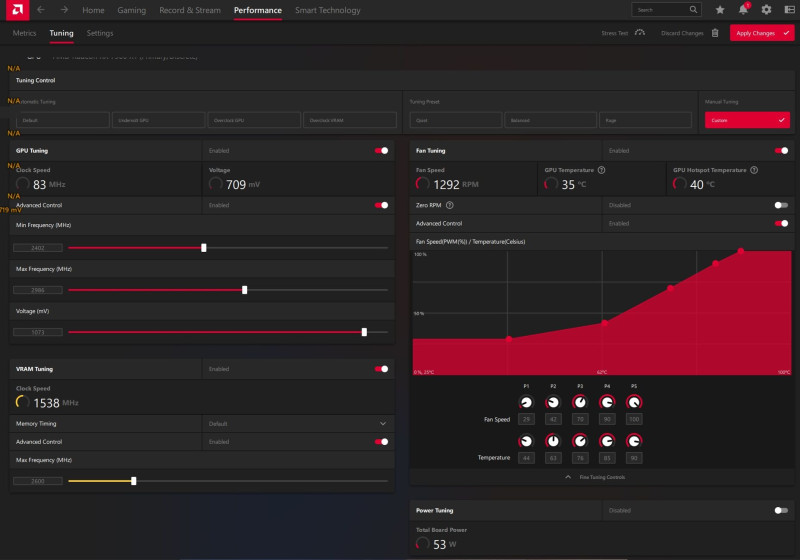Image resolution: width=800 pixels, height=560 pixels.
Task: Switch to Settings sub-tab
Action: pyautogui.click(x=99, y=33)
